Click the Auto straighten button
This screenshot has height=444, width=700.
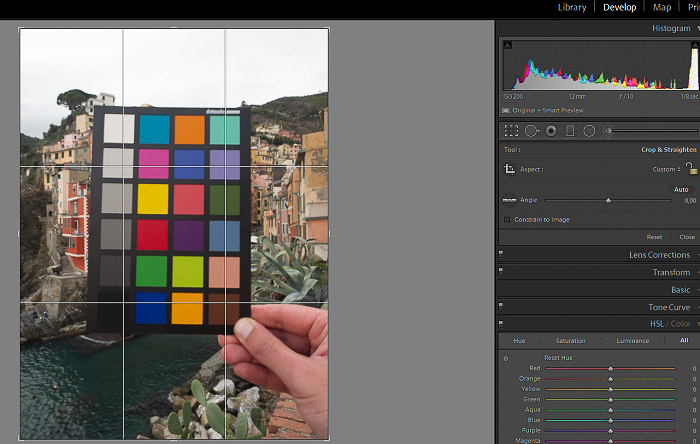[x=681, y=189]
